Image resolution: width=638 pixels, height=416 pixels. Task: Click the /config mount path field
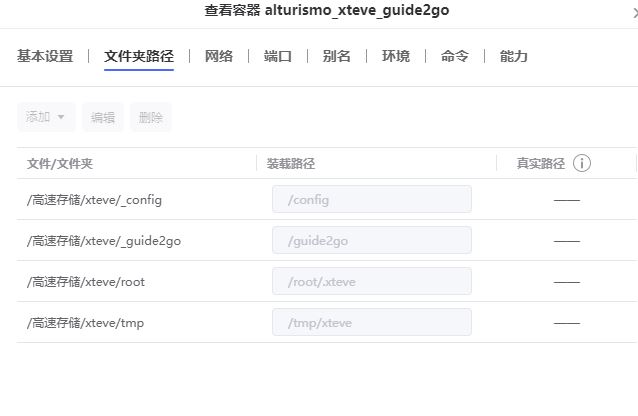pos(371,199)
